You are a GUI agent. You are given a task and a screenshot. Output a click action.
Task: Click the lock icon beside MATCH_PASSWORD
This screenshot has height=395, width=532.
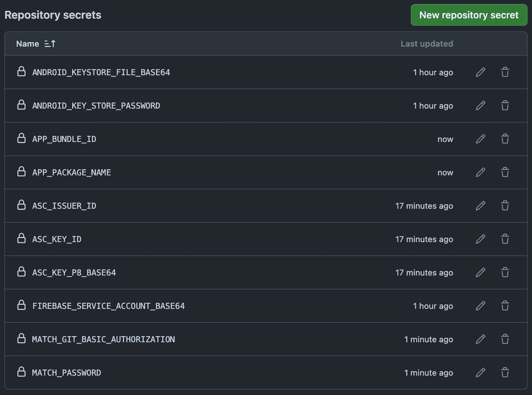21,372
